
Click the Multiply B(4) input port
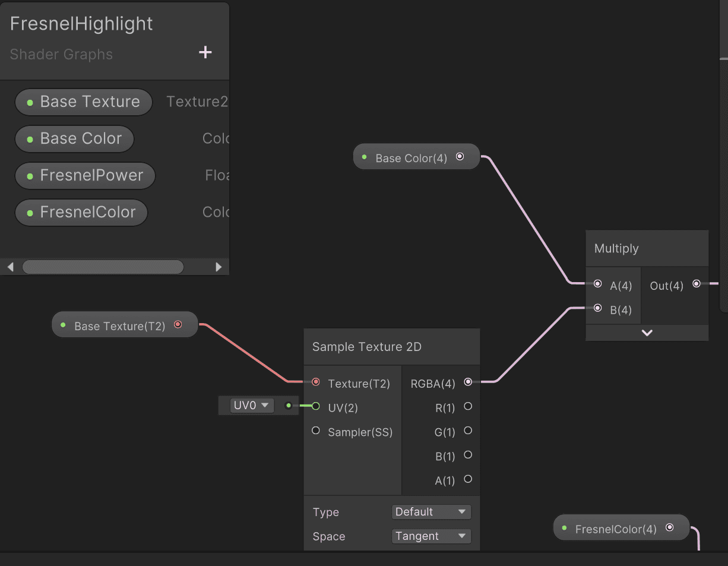coord(598,308)
